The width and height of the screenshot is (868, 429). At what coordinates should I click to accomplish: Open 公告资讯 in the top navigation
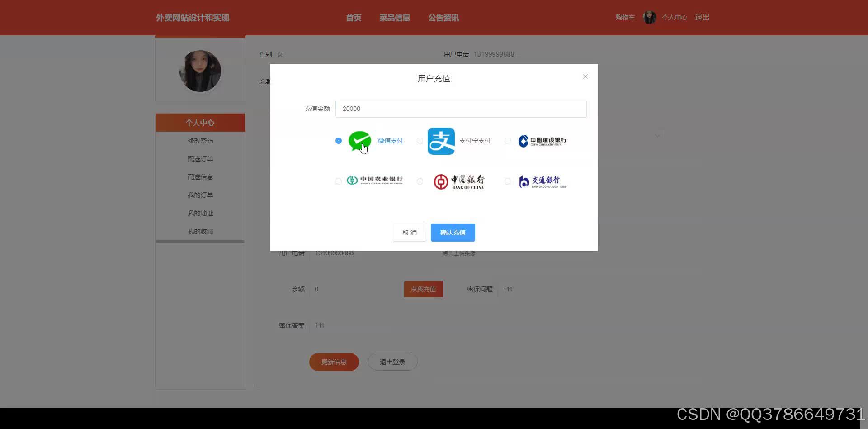(443, 18)
